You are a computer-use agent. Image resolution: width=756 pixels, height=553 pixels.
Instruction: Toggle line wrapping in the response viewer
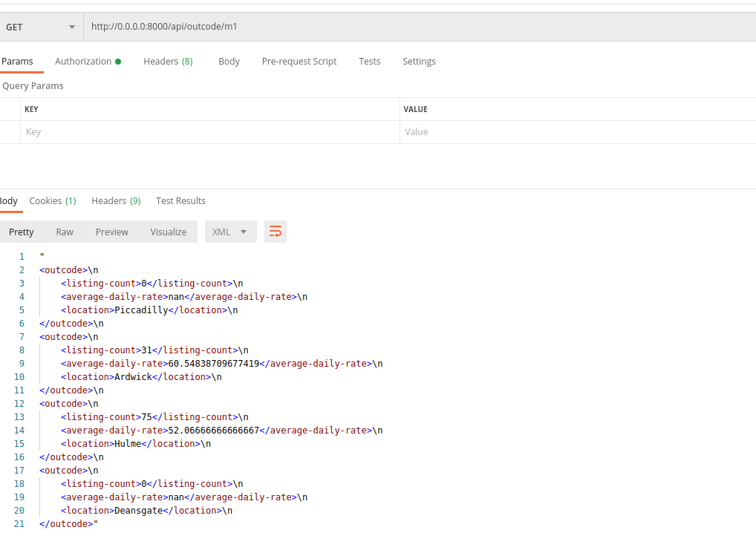click(x=276, y=232)
